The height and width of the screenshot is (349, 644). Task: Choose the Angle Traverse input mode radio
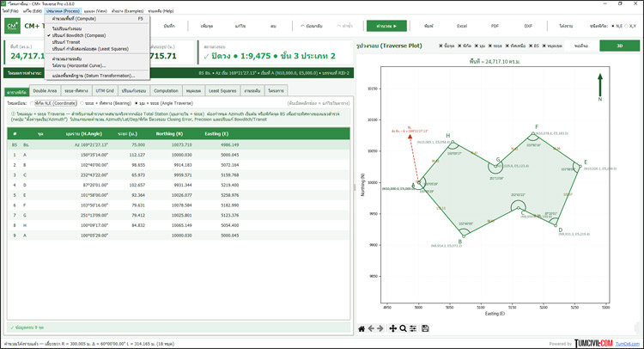163,103
